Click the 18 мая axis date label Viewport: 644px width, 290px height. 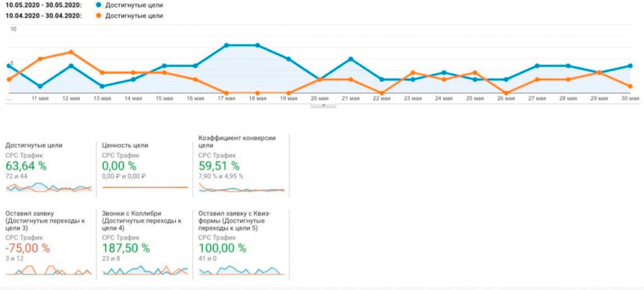tap(257, 98)
